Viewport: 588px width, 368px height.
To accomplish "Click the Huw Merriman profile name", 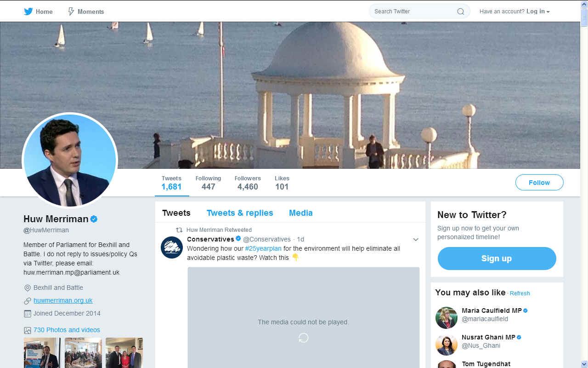I will click(56, 219).
